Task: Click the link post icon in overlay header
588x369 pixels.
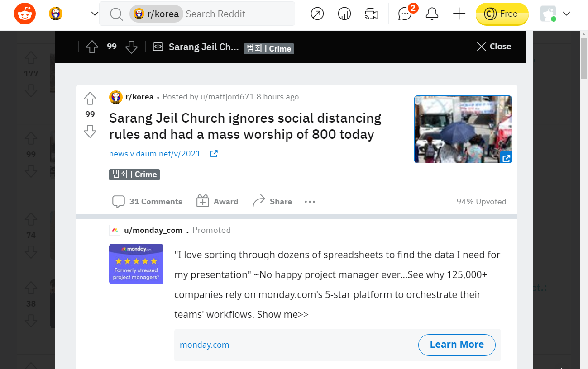Action: [x=158, y=47]
